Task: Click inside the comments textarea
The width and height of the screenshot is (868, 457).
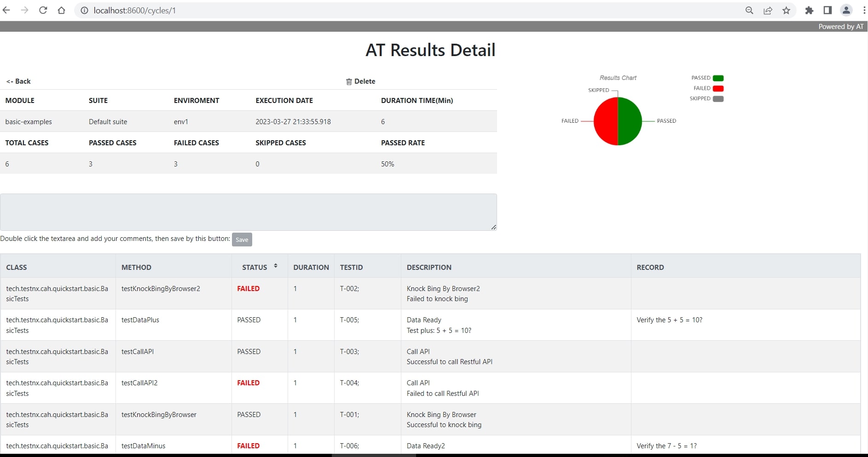Action: tap(248, 212)
